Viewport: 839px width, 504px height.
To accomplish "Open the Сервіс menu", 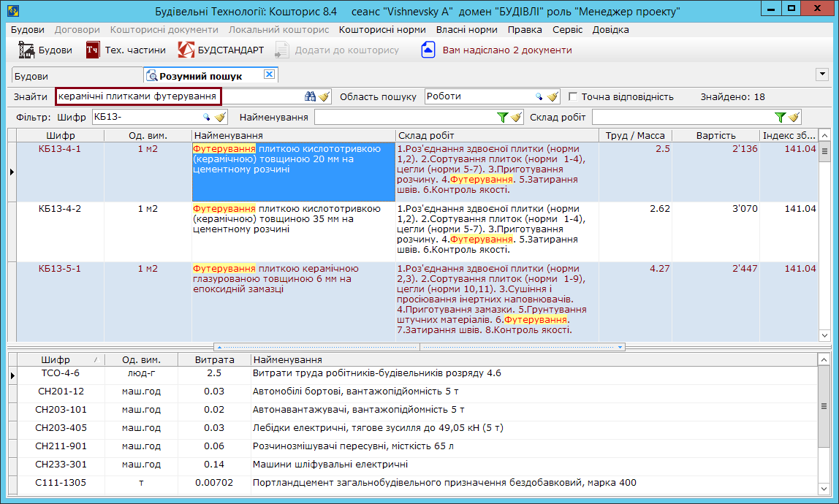I will (567, 29).
